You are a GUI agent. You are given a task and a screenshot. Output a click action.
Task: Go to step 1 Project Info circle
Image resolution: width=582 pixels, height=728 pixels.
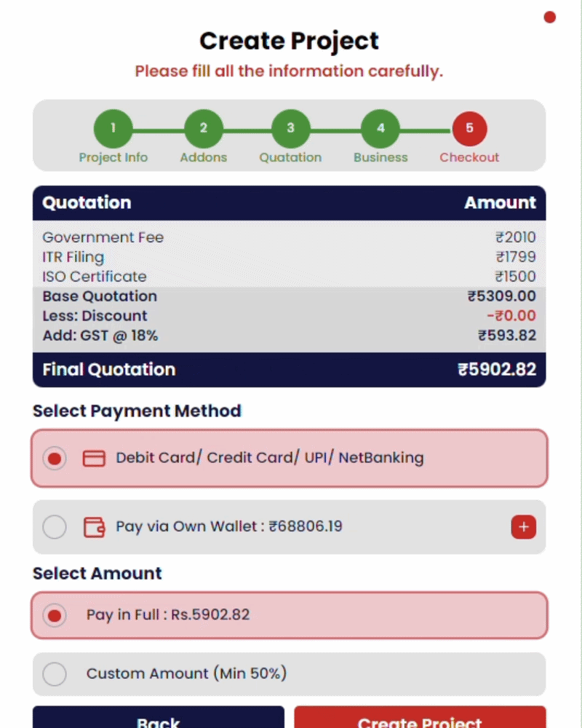tap(113, 129)
